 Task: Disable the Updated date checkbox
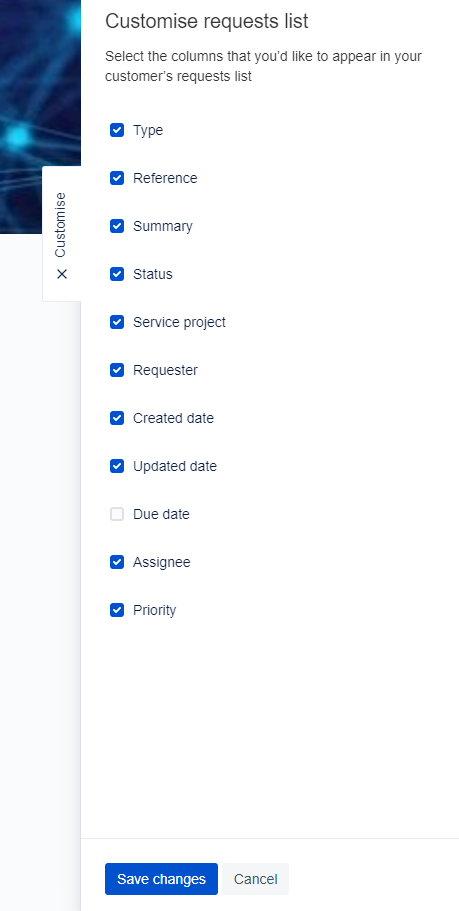117,466
